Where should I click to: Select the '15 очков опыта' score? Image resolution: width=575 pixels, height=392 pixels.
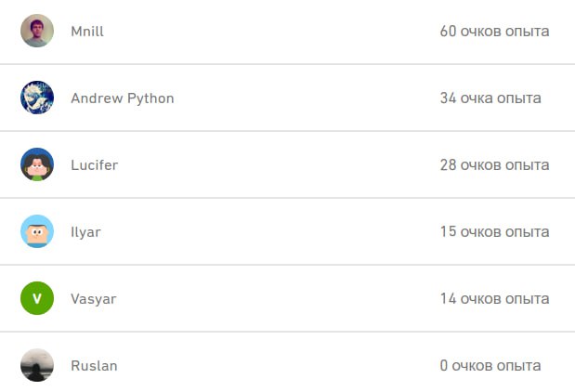tap(494, 232)
